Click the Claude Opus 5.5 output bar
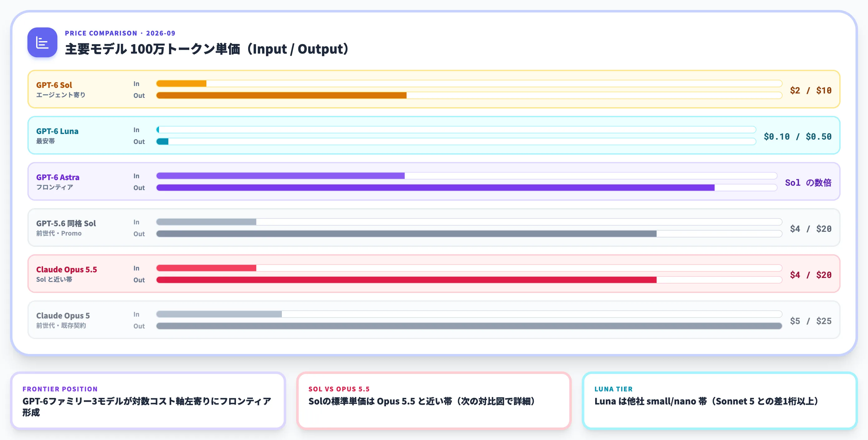This screenshot has height=440, width=868. pos(469,280)
